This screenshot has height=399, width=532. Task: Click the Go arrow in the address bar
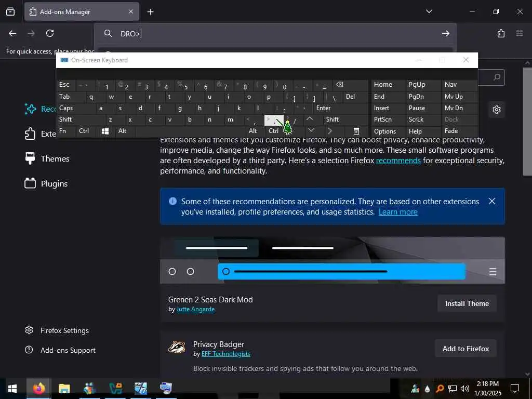[x=445, y=33]
